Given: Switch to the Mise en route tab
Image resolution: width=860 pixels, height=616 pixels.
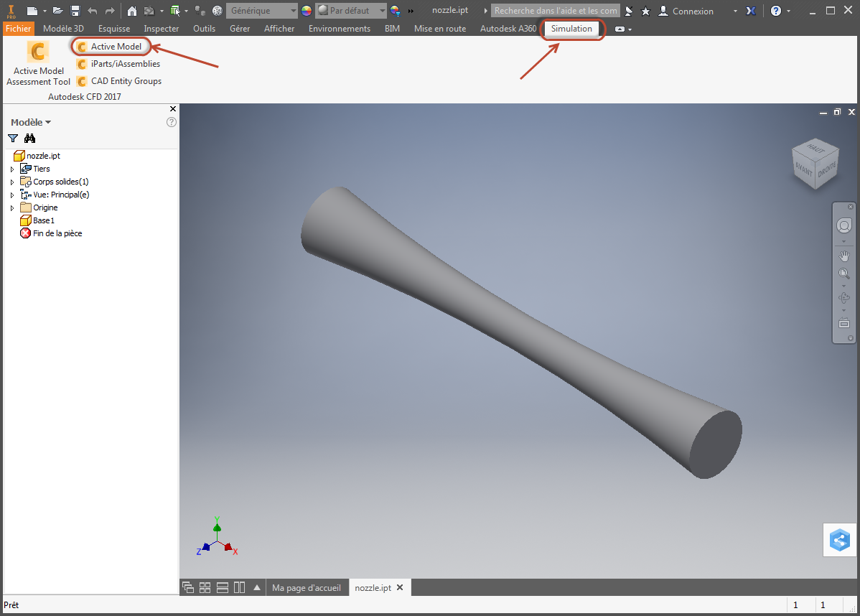Looking at the screenshot, I should point(440,29).
